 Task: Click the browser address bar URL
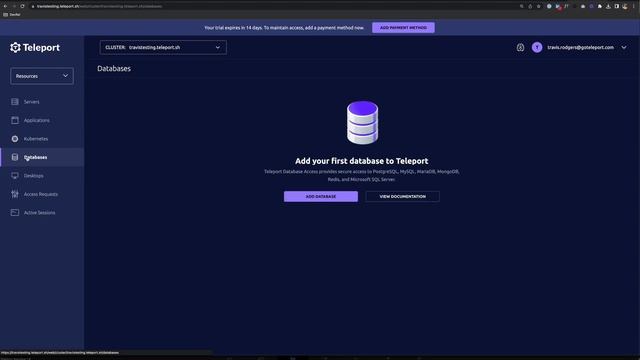tap(100, 6)
